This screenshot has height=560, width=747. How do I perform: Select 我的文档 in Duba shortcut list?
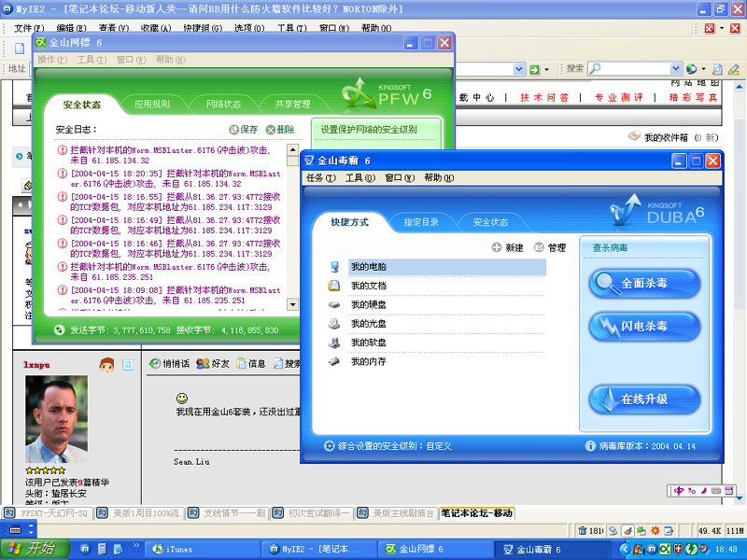(x=368, y=286)
